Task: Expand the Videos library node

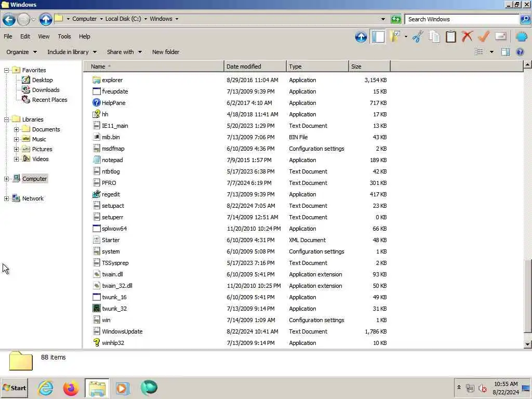Action: (16, 159)
